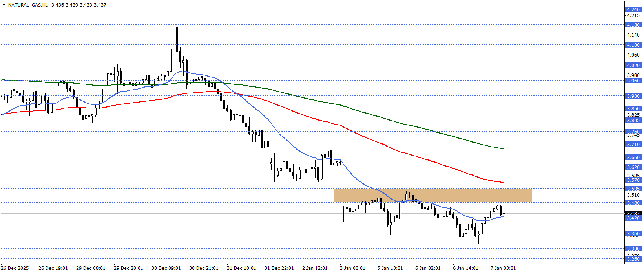This screenshot has width=644, height=273.
Task: Click the 26 Dec 2025 date label
Action: 15,268
